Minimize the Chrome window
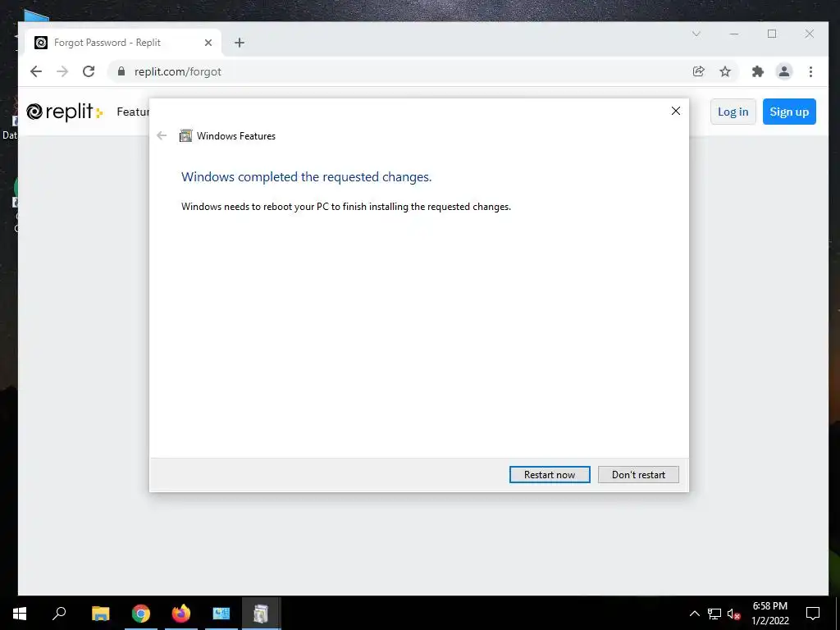This screenshot has width=840, height=630. [x=734, y=34]
